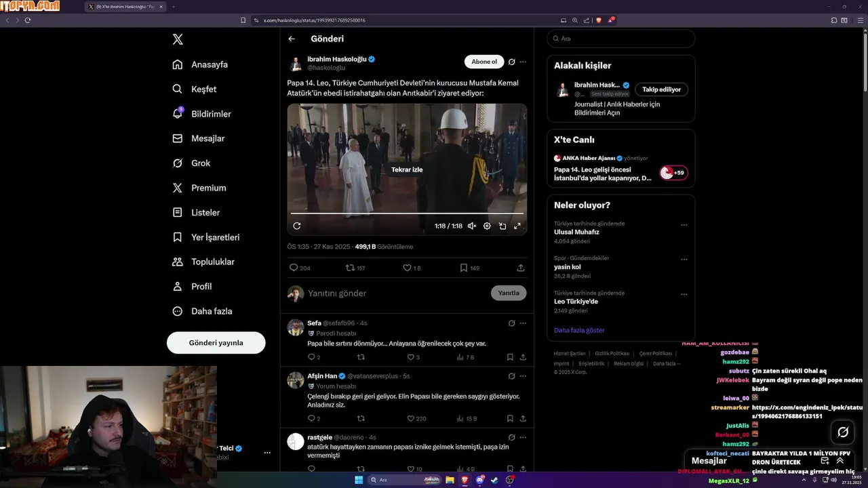
Task: Open floating Grok button
Action: 843,432
